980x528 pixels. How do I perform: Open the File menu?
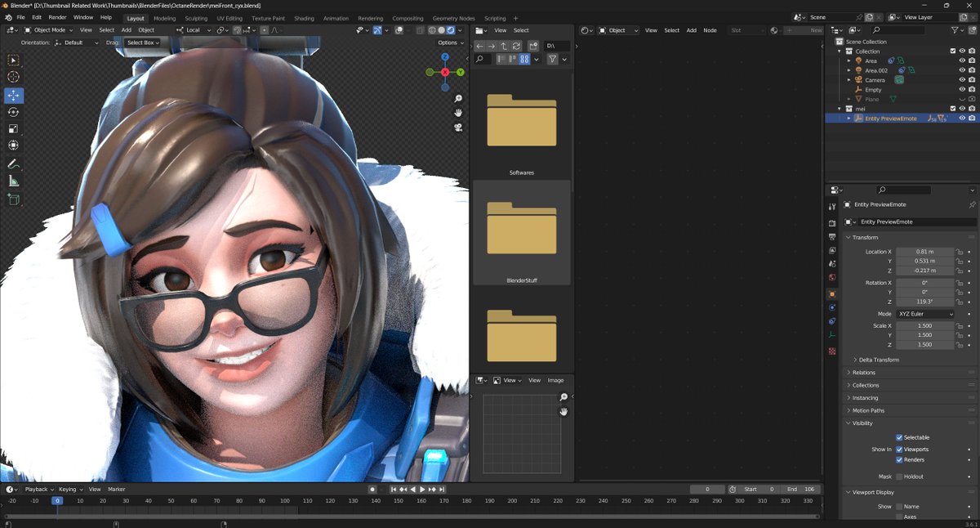(x=20, y=17)
